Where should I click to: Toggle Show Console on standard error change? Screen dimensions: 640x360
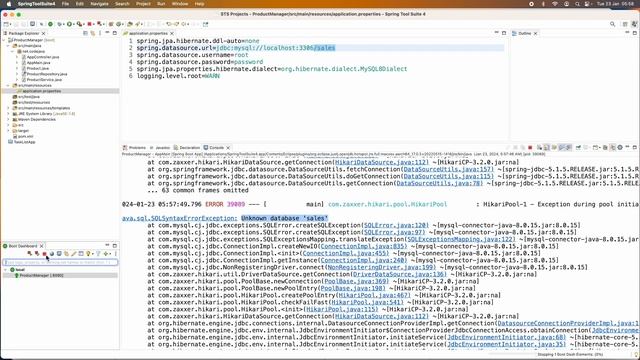tap(569, 147)
